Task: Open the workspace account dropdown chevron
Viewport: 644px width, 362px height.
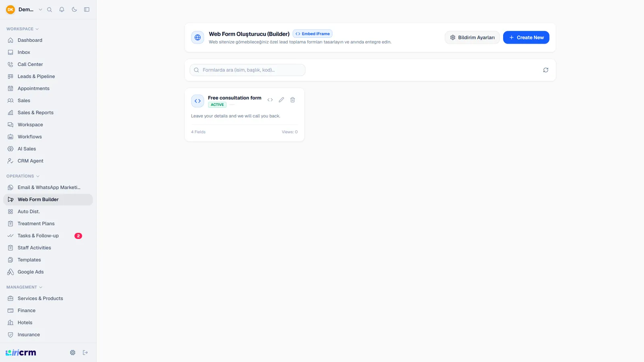Action: pos(40,10)
